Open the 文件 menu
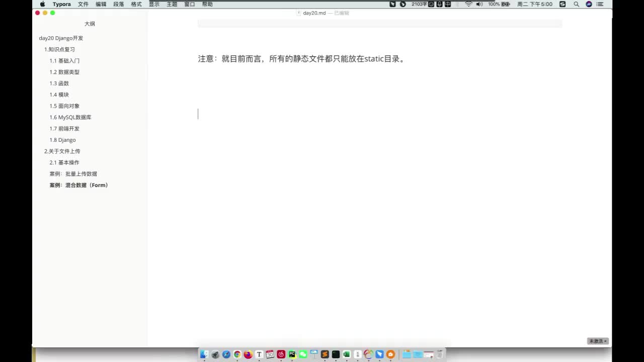The width and height of the screenshot is (644, 362). click(83, 4)
